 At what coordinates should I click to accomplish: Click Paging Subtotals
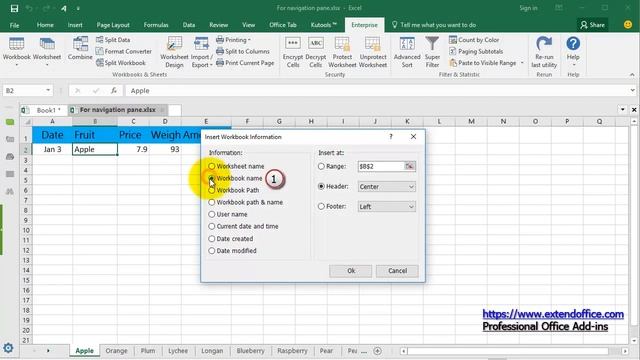pyautogui.click(x=476, y=51)
